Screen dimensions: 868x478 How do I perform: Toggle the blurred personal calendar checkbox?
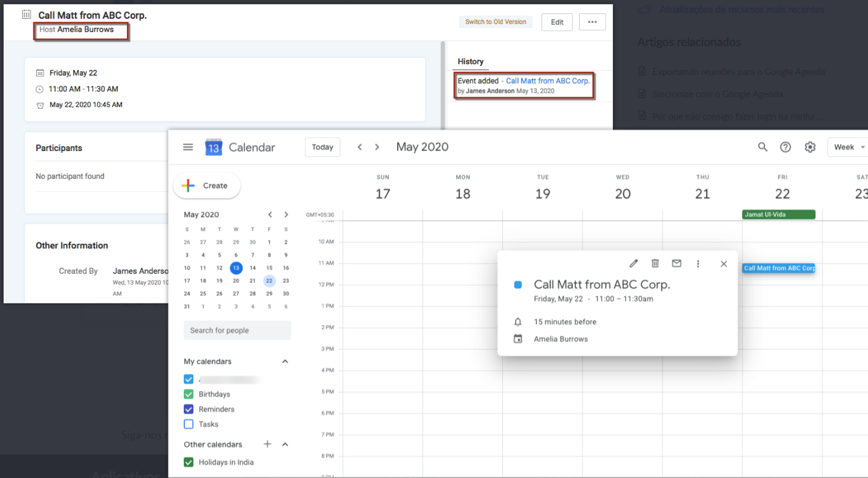coord(189,379)
